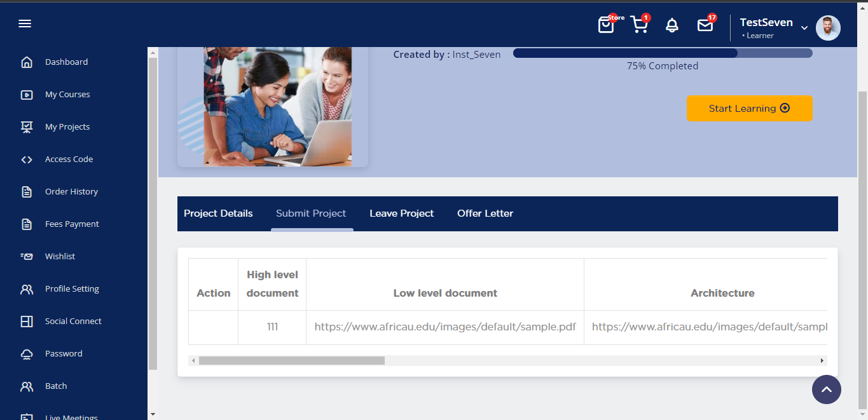
Task: Click the Dashboard home icon
Action: [27, 62]
